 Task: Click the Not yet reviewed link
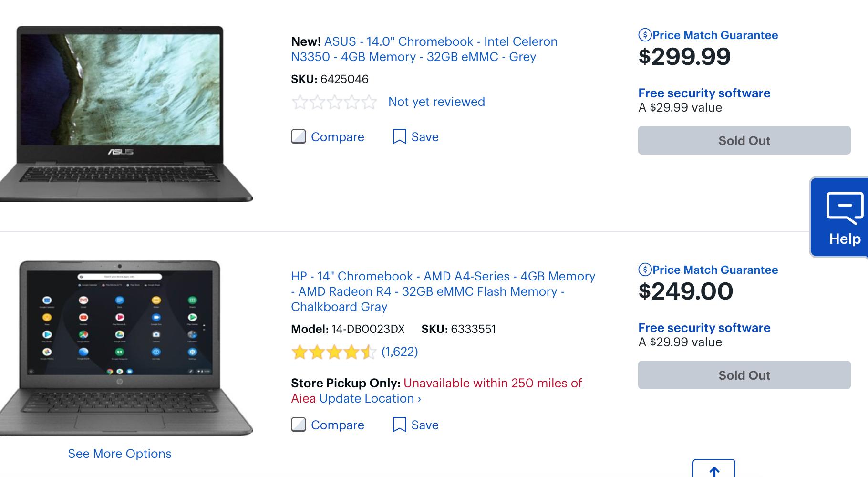(x=436, y=102)
